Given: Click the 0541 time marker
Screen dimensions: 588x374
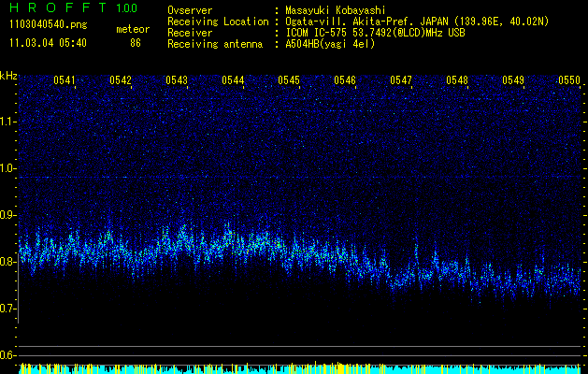Looking at the screenshot, I should pos(65,80).
